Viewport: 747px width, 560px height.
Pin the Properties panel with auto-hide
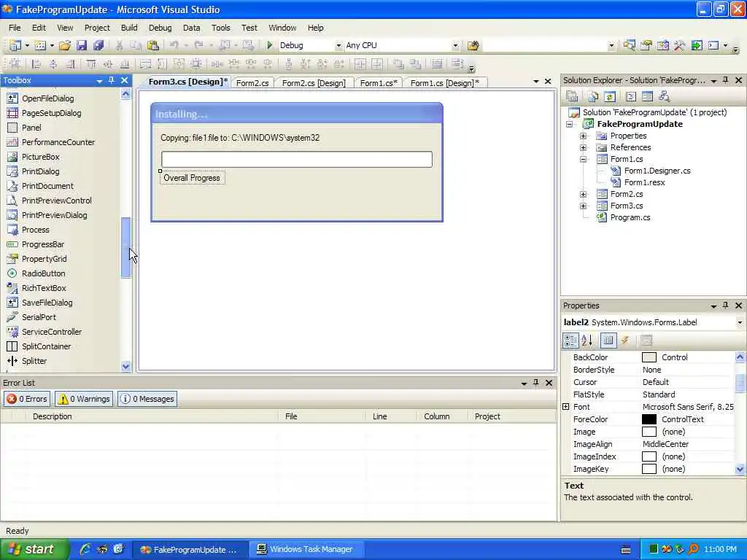click(x=726, y=306)
